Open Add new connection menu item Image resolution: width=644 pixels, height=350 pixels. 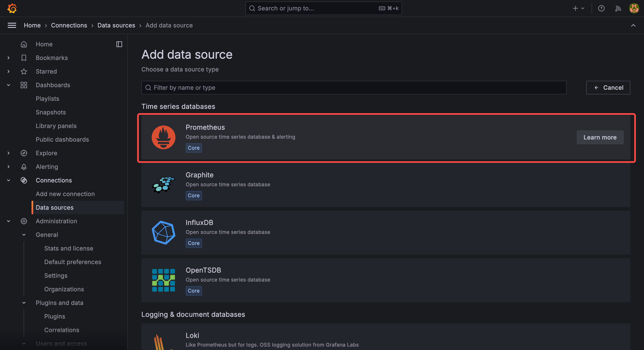click(65, 194)
